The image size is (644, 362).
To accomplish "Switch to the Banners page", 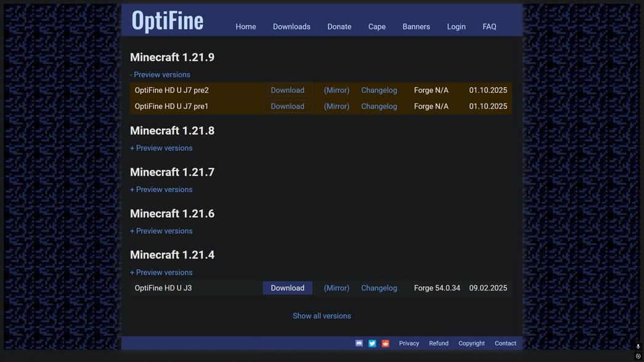I will click(416, 26).
